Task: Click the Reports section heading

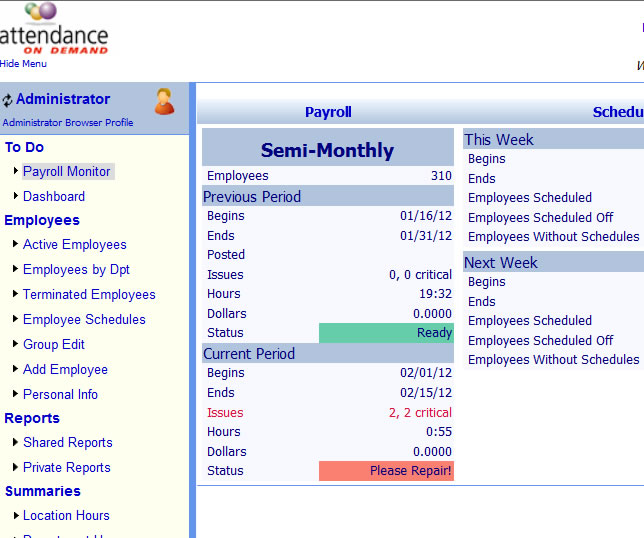Action: [32, 418]
